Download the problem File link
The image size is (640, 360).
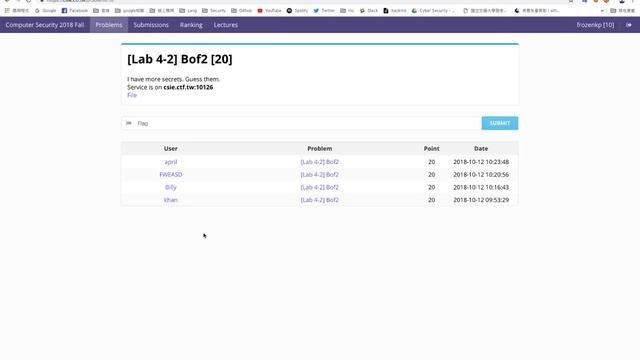[132, 95]
